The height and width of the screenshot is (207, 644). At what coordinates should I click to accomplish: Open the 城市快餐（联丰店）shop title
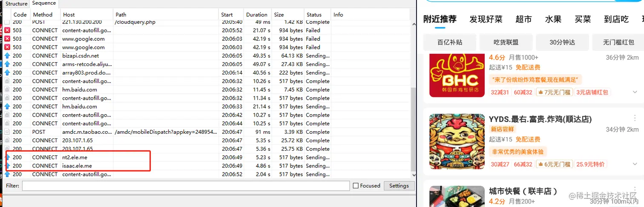[523, 191]
